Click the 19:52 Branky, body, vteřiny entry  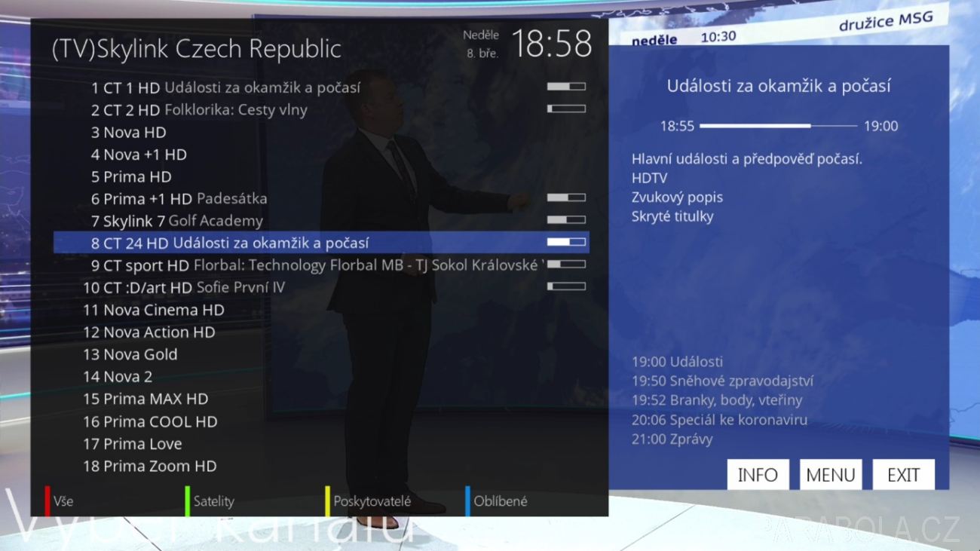click(x=717, y=400)
